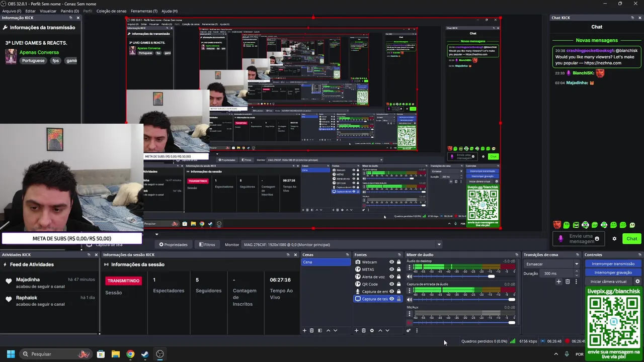This screenshot has height=362, width=644.
Task: Toggle visibility of the QR Code source
Action: pyautogui.click(x=391, y=284)
